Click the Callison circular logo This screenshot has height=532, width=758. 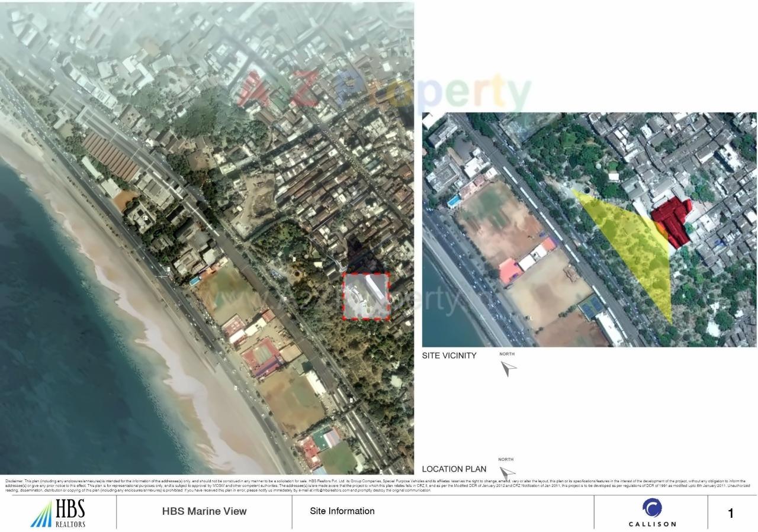click(x=651, y=508)
